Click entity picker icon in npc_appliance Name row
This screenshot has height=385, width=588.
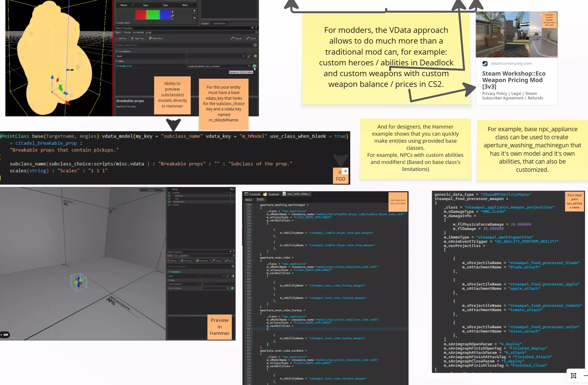coord(233,276)
